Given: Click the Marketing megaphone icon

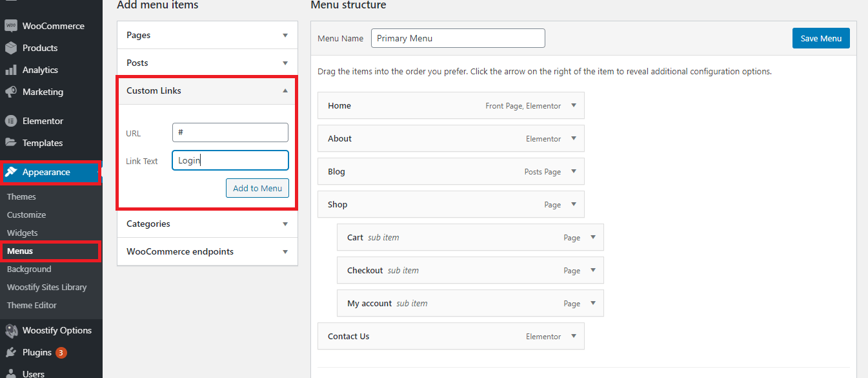Looking at the screenshot, I should click(10, 92).
